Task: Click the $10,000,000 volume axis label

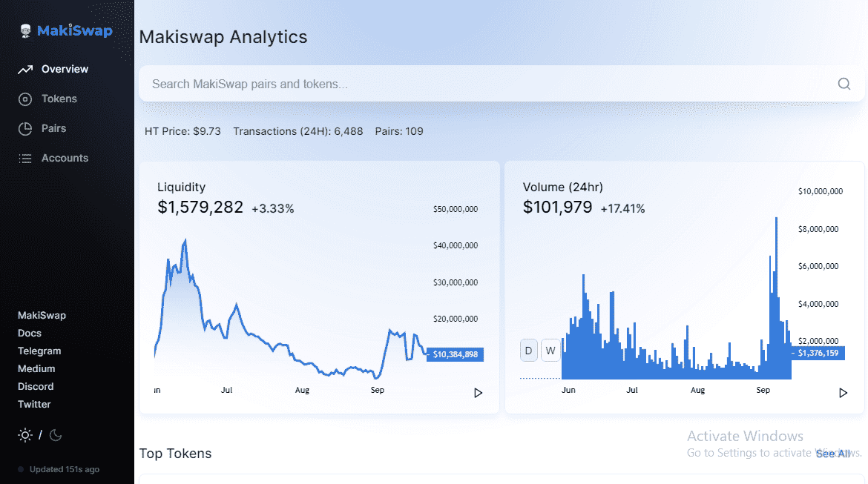Action: (x=821, y=191)
